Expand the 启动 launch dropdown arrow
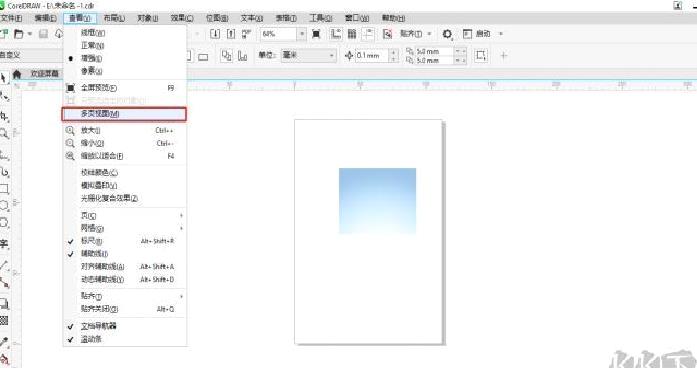This screenshot has width=697, height=368. pyautogui.click(x=501, y=34)
